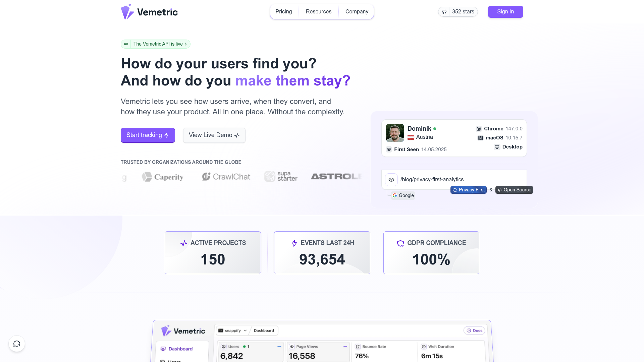Click the Astrole logo
The height and width of the screenshot is (362, 644).
point(336,176)
